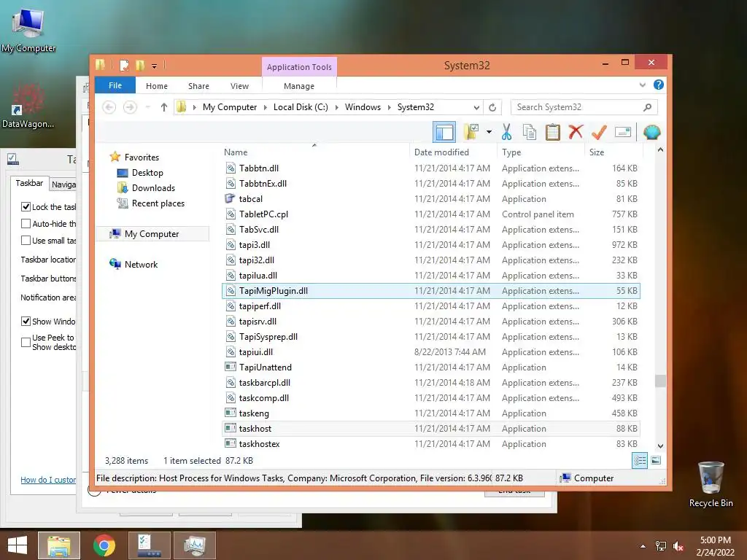Select the taskhost application row
Image resolution: width=747 pixels, height=560 pixels.
[430, 428]
